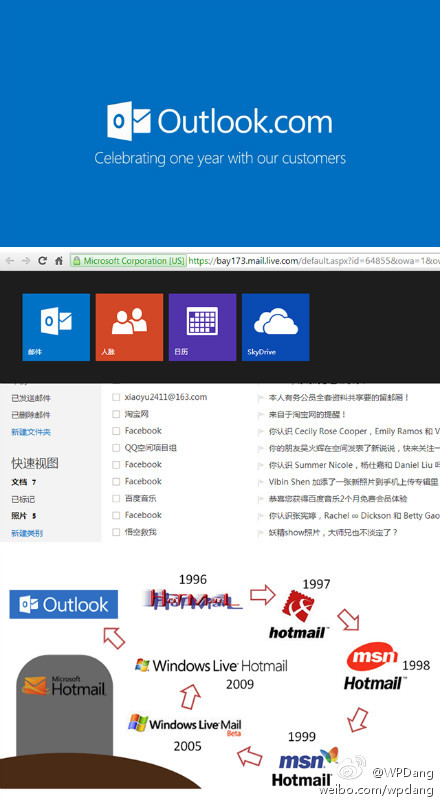Select checkbox of Facebook email from Vibin Shen
This screenshot has width=440, height=803.
116,482
